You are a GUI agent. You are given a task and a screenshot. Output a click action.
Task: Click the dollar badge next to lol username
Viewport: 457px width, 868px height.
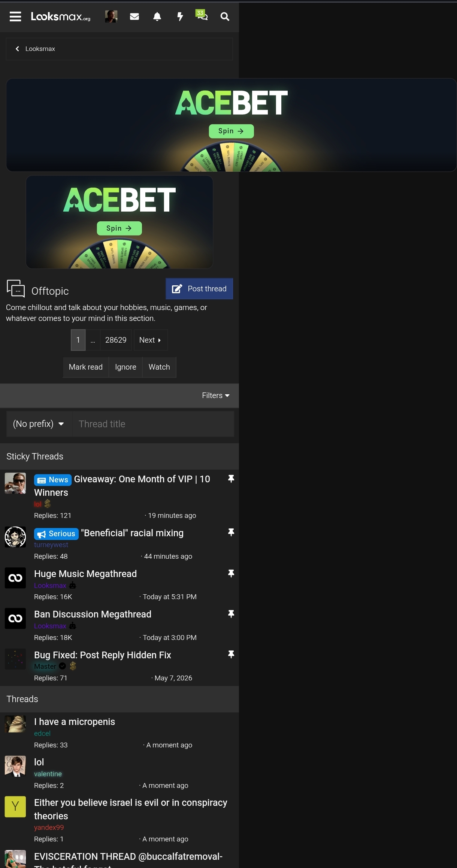[x=48, y=504]
